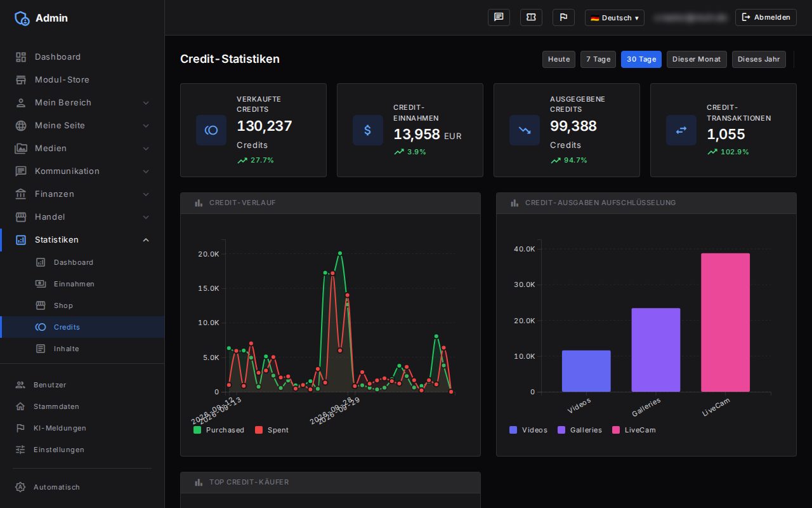Screen dimensions: 812x508
Task: Open the Inhalte statistics page
Action: pyautogui.click(x=82, y=349)
